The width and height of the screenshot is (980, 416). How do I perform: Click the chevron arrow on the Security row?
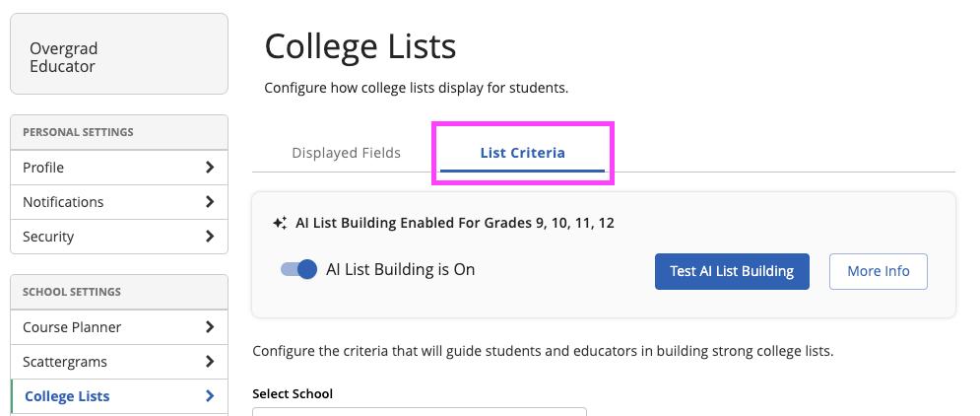209,237
